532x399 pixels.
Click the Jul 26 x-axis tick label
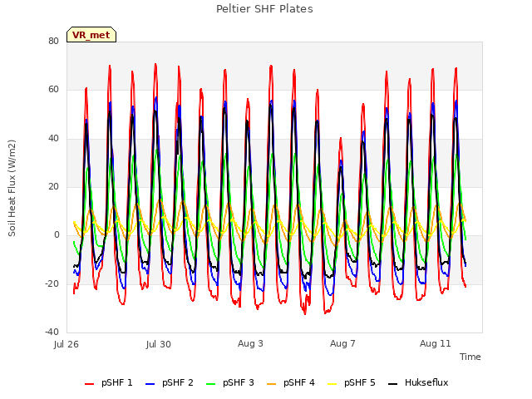pyautogui.click(x=66, y=344)
